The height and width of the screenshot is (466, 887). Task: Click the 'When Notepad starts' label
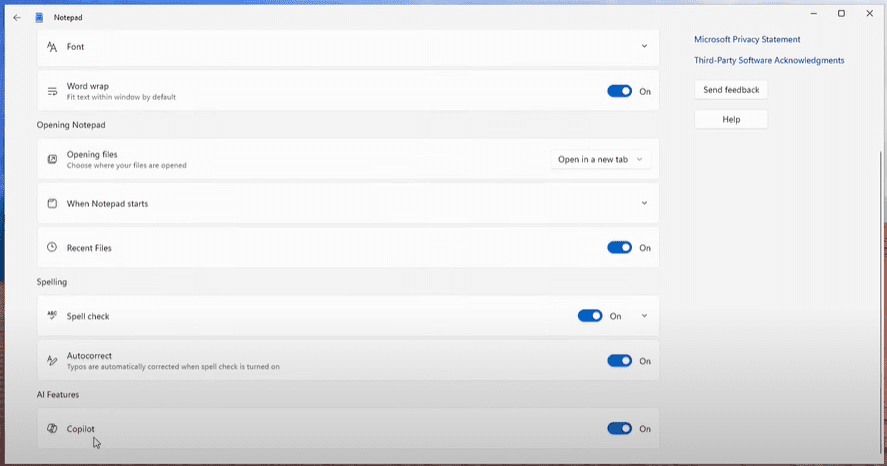[x=107, y=204]
